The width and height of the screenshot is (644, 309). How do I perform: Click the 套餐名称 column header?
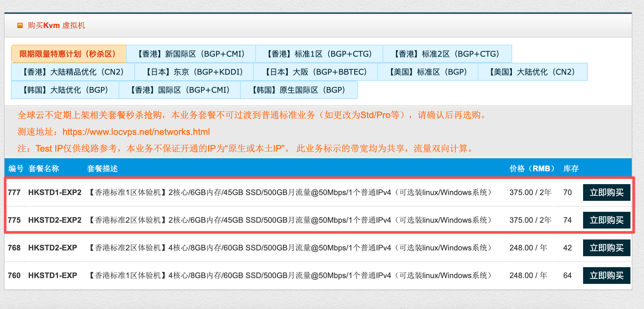pos(44,169)
